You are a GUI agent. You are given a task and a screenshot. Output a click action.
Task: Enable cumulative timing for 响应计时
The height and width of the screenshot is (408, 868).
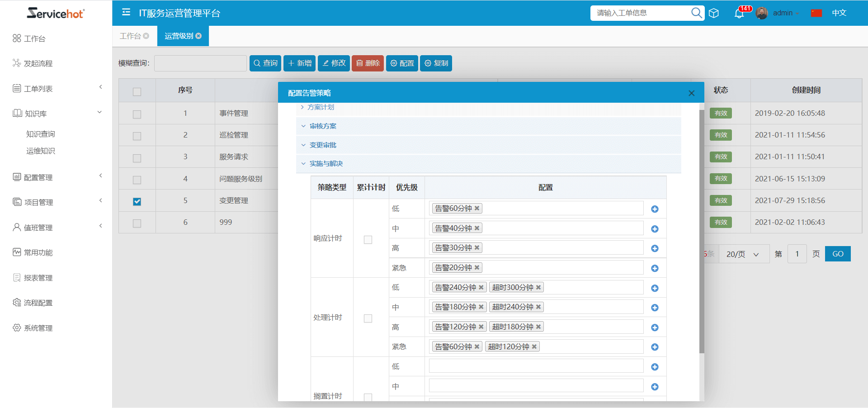tap(368, 240)
